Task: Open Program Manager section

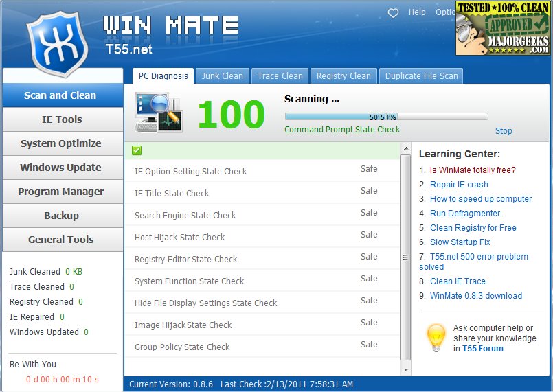Action: click(x=63, y=192)
